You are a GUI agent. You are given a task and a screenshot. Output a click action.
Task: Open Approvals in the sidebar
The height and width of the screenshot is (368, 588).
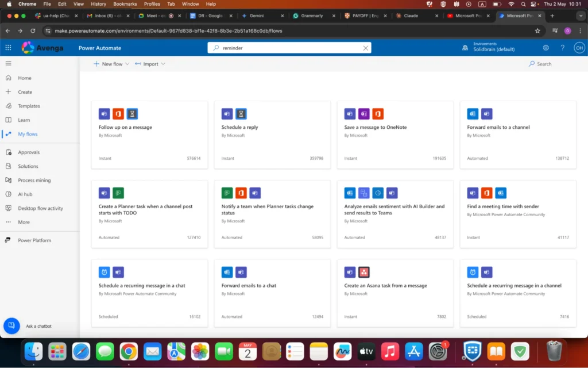tap(29, 152)
